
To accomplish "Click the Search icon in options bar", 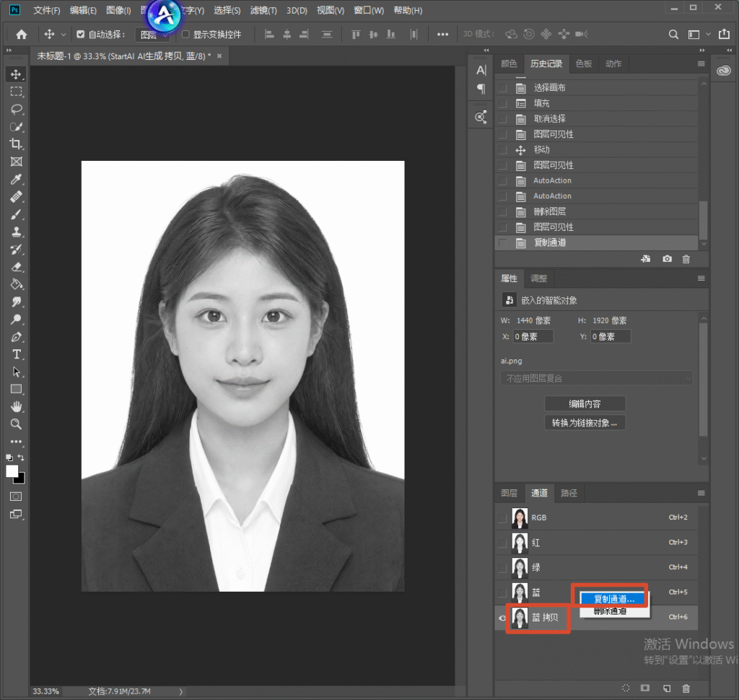I will coord(673,35).
